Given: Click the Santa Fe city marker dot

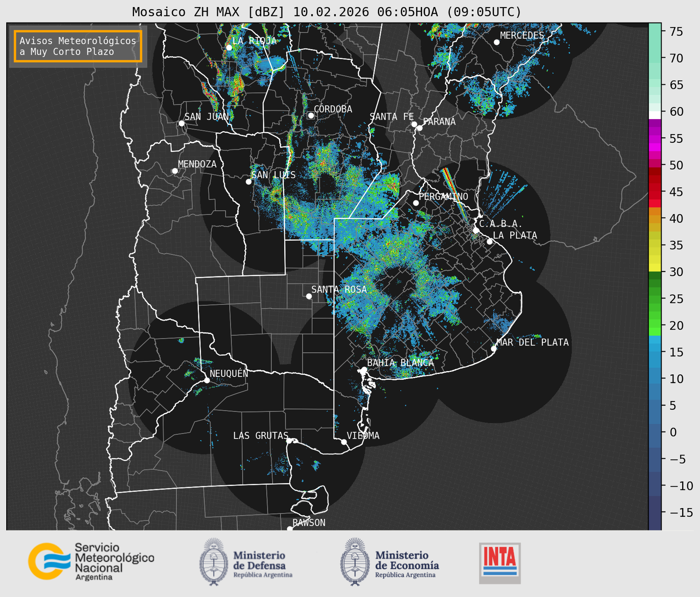Looking at the screenshot, I should pyautogui.click(x=414, y=124).
